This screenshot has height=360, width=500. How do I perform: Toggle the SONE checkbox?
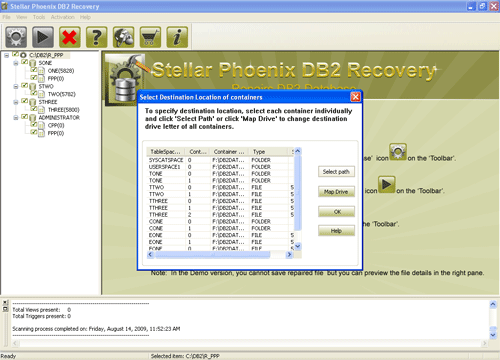click(24, 62)
